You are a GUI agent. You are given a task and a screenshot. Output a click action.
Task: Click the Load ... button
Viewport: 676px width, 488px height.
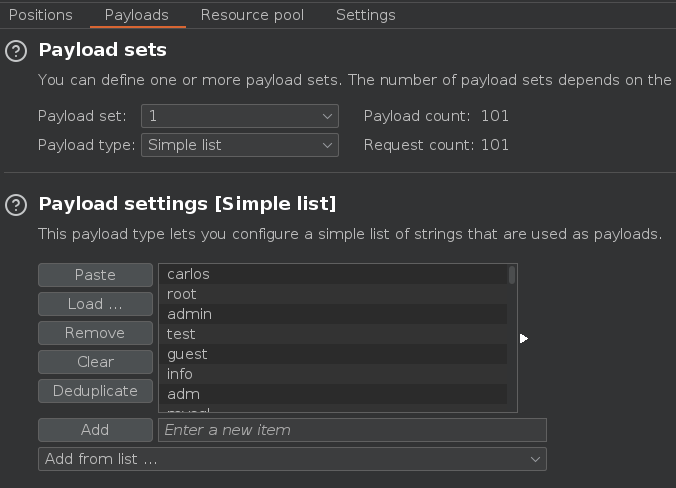[x=95, y=304]
